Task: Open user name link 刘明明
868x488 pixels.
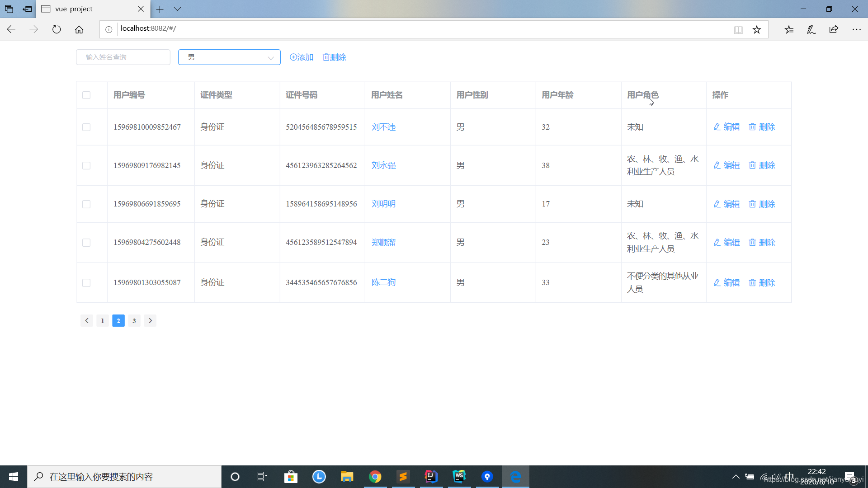Action: (x=383, y=204)
